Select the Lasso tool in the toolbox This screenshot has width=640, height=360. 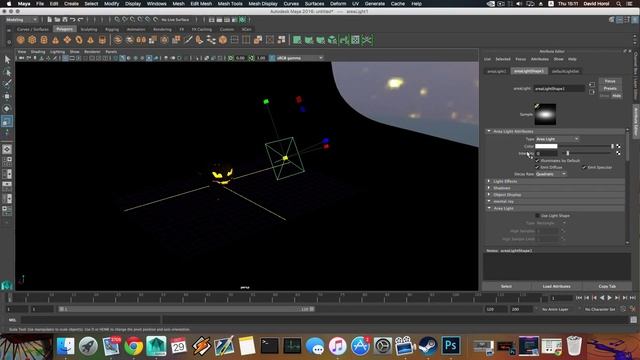(7, 72)
